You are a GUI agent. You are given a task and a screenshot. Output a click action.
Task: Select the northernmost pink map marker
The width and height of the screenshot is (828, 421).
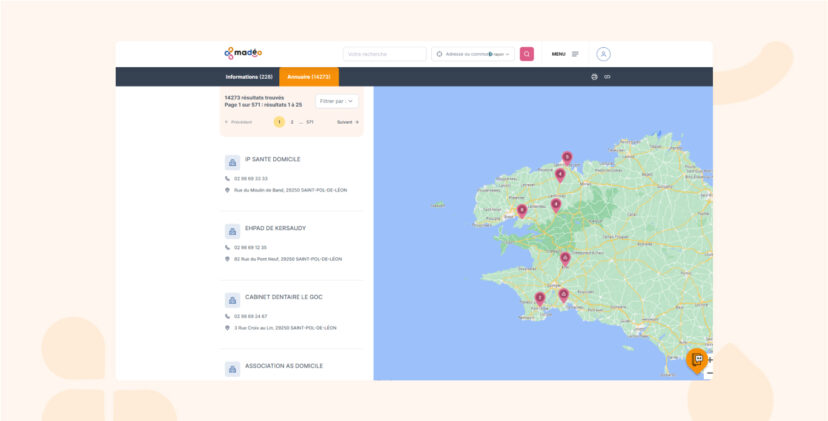pyautogui.click(x=567, y=157)
